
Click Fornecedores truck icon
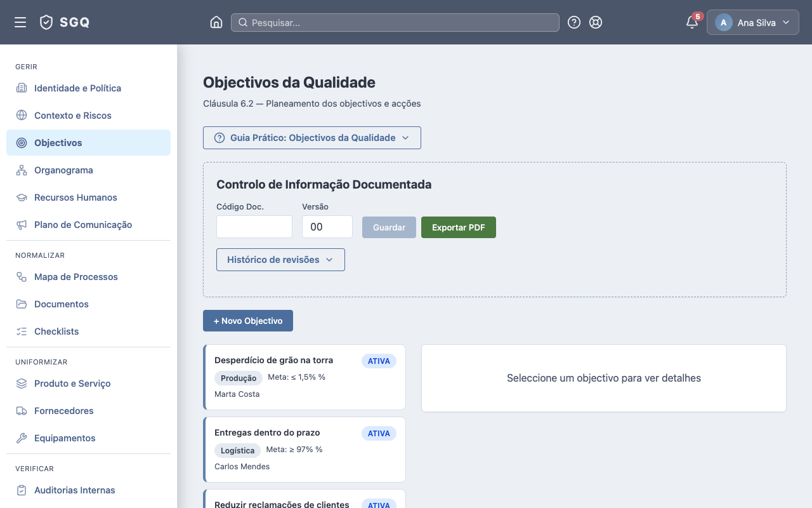click(x=22, y=411)
